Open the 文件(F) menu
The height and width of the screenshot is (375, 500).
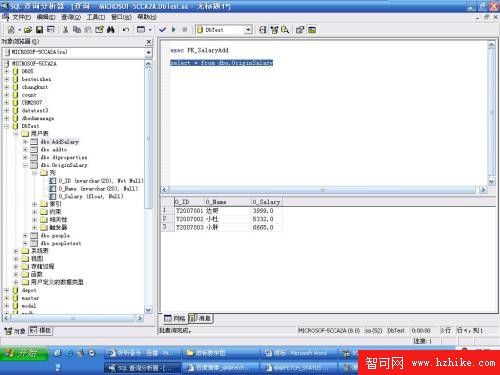click(x=21, y=17)
